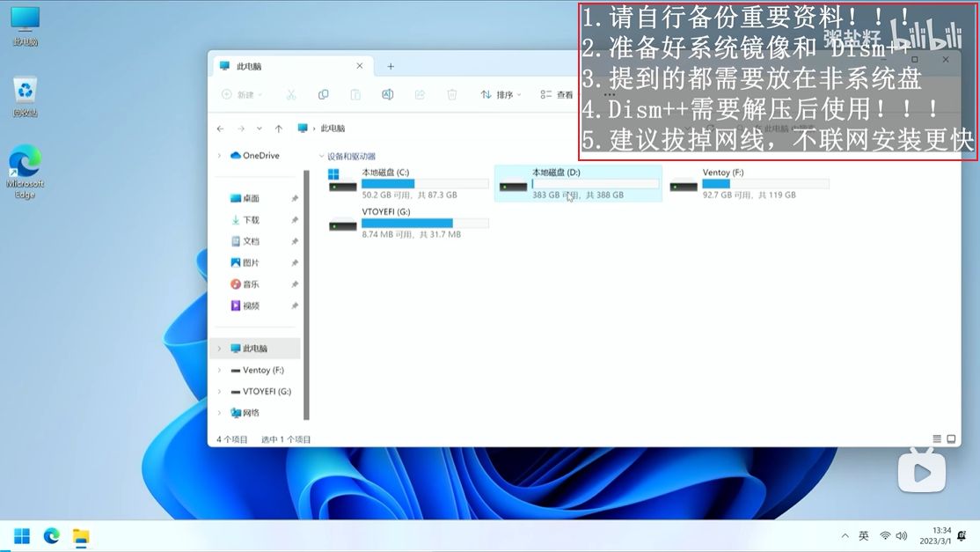Go to 下载 folder in sidebar
This screenshot has height=552, width=980.
point(251,220)
